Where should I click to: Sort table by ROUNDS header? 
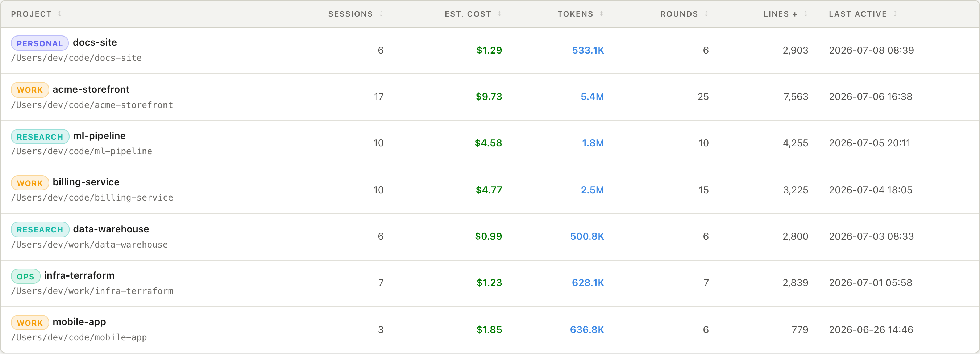coord(679,14)
